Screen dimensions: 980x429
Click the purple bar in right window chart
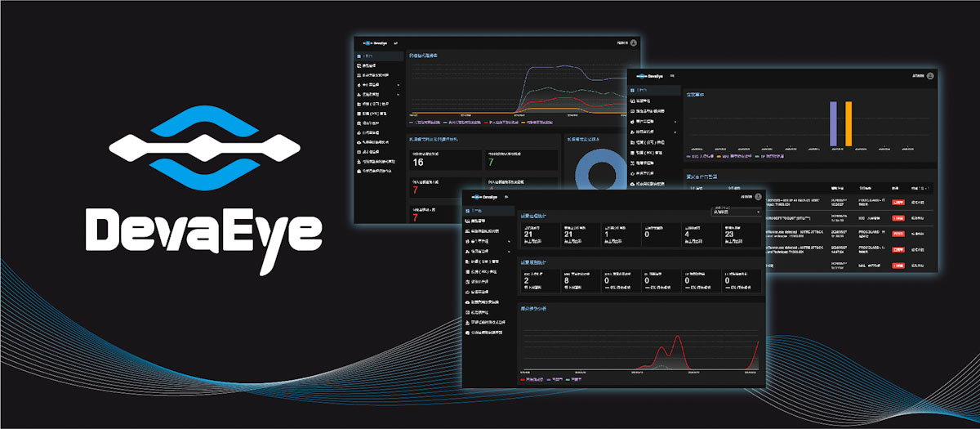[x=834, y=124]
